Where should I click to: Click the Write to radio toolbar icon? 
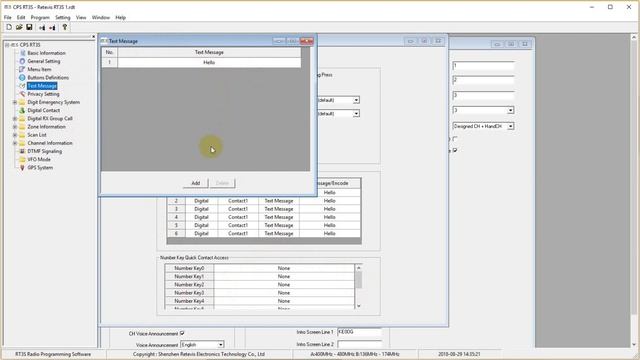click(x=52, y=27)
